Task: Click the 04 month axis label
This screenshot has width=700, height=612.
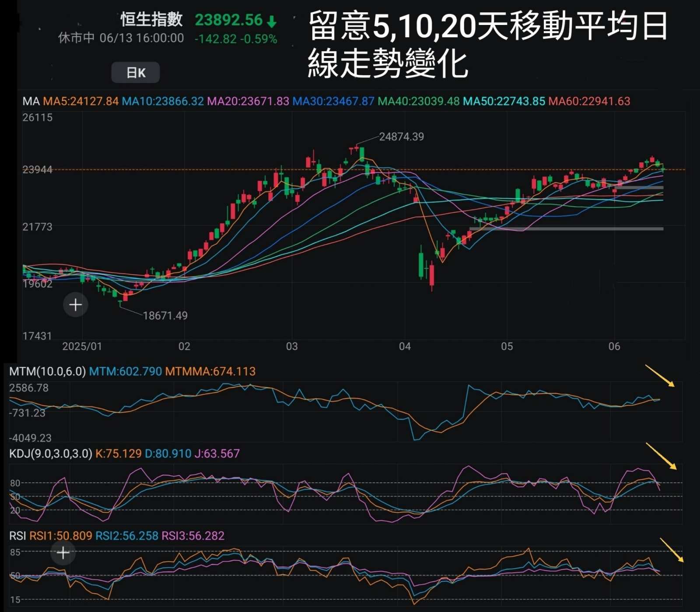Action: click(x=405, y=346)
